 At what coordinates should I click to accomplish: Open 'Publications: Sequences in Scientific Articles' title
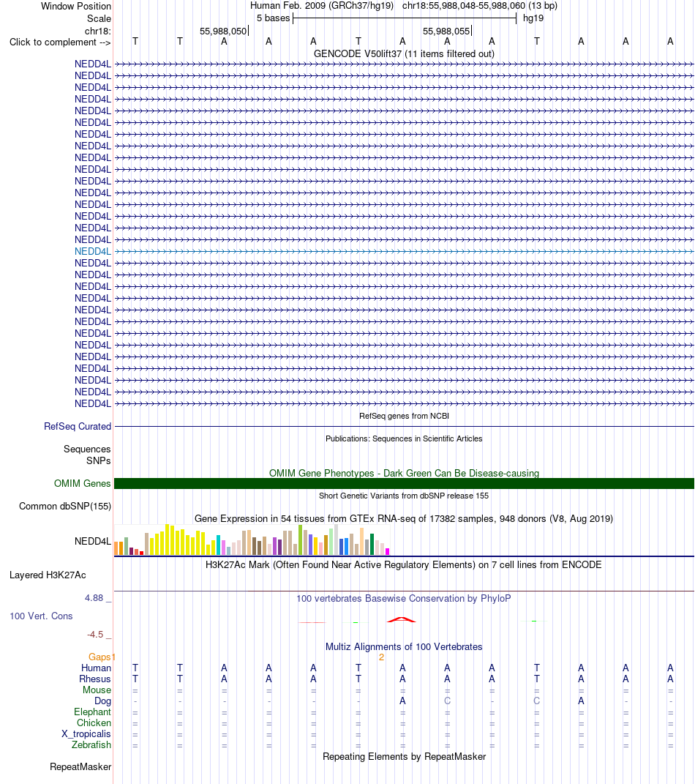405,438
